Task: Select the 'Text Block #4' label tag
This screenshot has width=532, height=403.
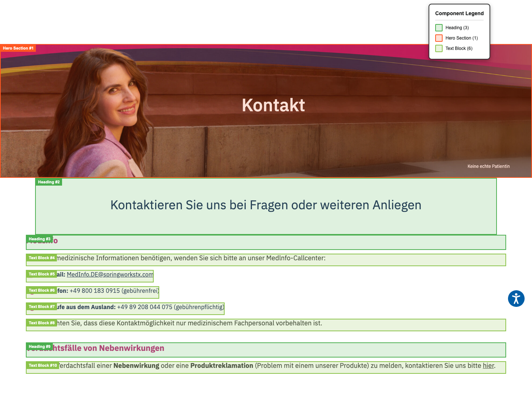Action: (x=42, y=258)
